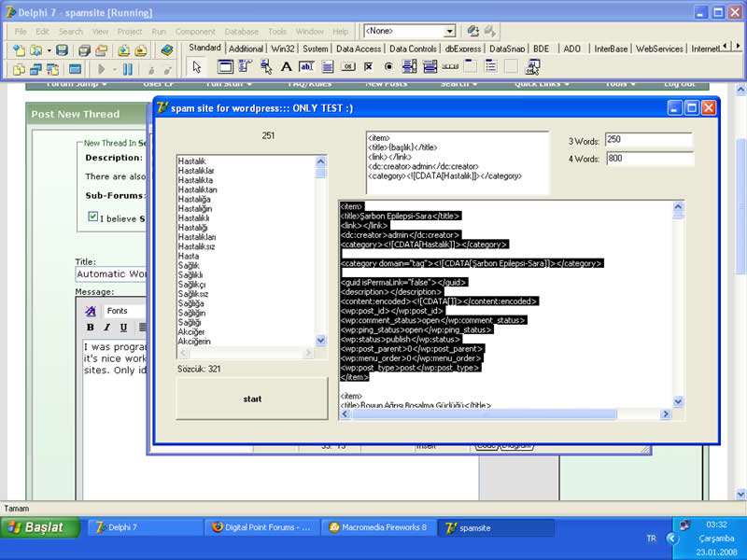Select the CheckBox component in the palette
Viewport: 747px width, 560px height.
[x=368, y=66]
